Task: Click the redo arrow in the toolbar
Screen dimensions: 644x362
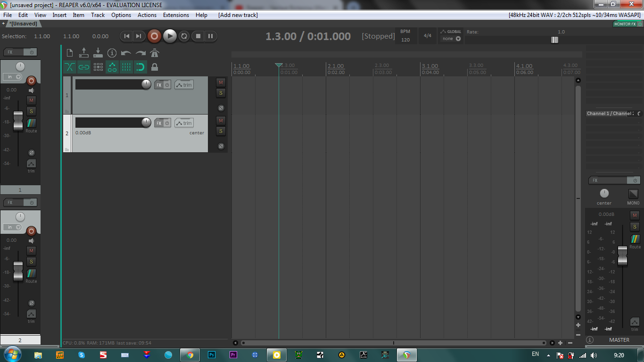Action: (140, 53)
